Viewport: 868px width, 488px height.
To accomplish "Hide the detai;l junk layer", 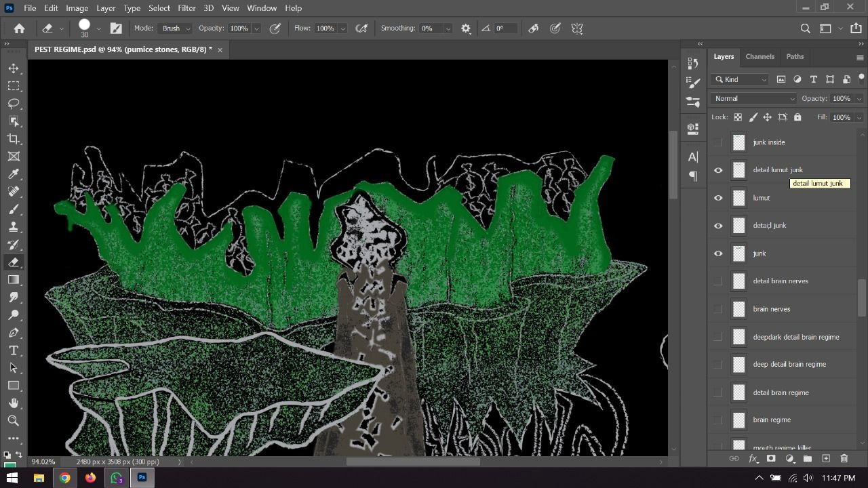I will coord(718,226).
